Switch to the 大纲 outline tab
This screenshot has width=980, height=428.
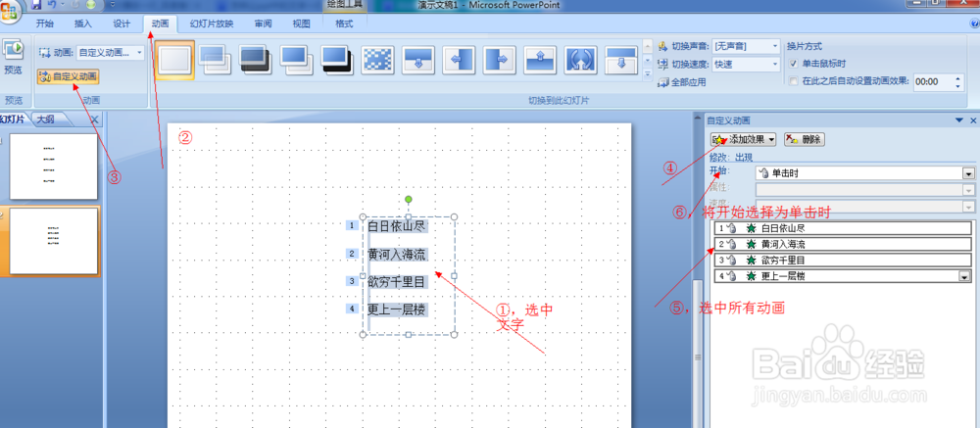click(45, 119)
